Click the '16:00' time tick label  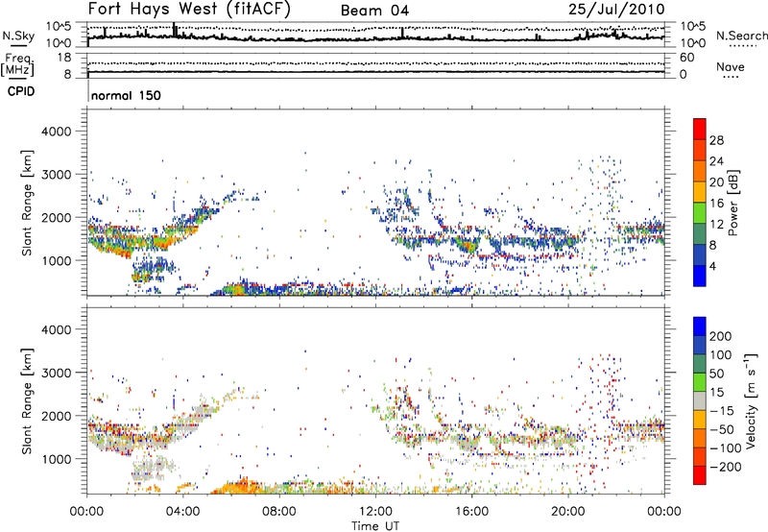coord(471,511)
